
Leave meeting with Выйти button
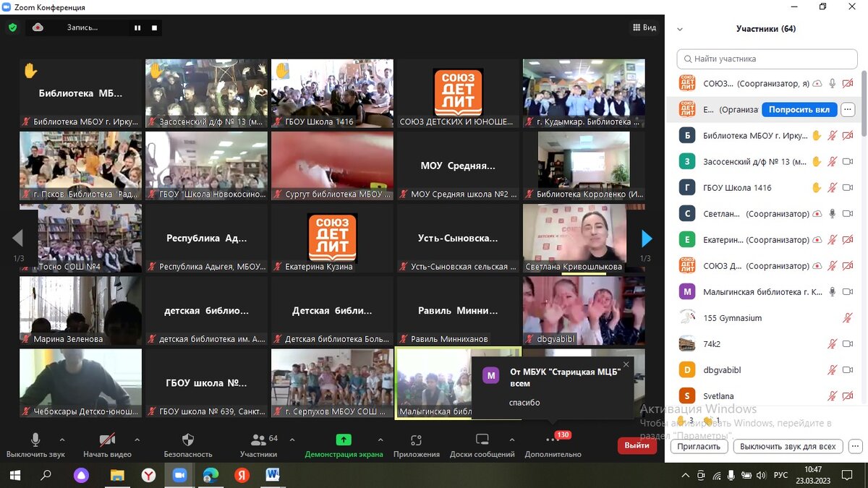637,445
